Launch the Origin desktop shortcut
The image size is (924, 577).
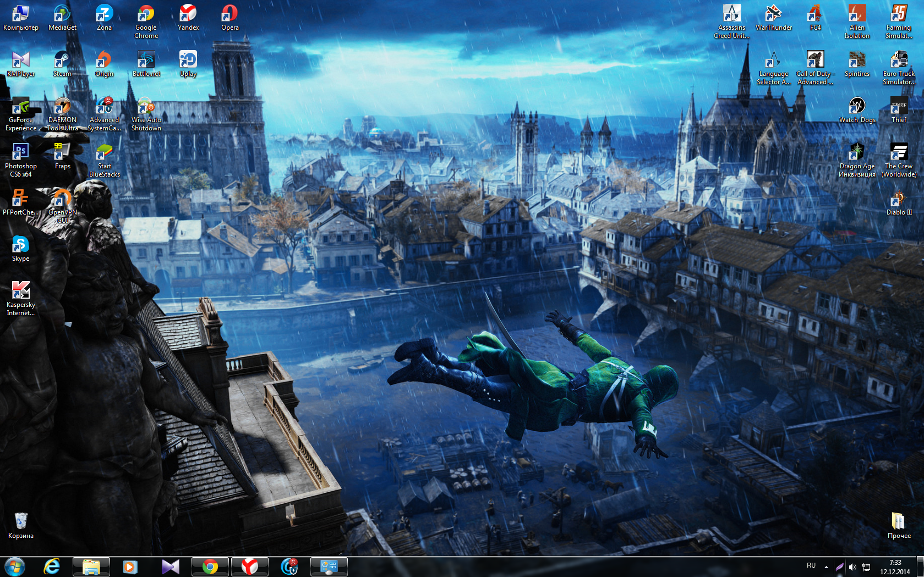pyautogui.click(x=104, y=64)
